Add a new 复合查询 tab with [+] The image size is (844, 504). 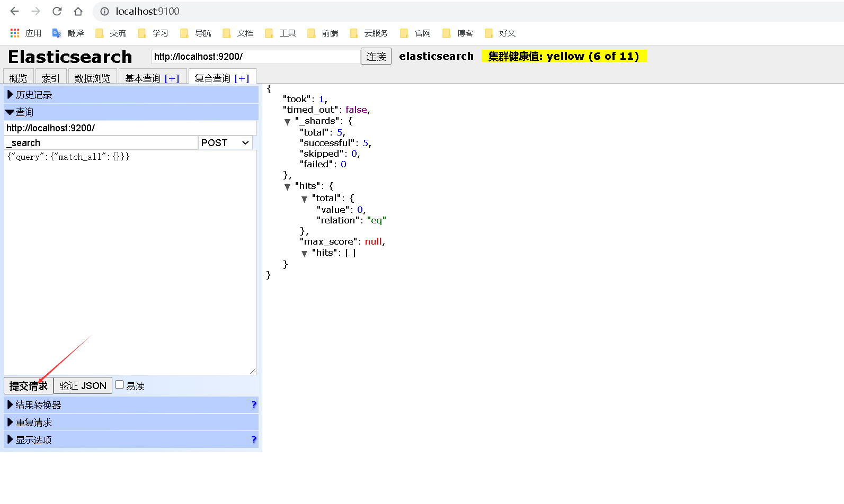(x=242, y=78)
